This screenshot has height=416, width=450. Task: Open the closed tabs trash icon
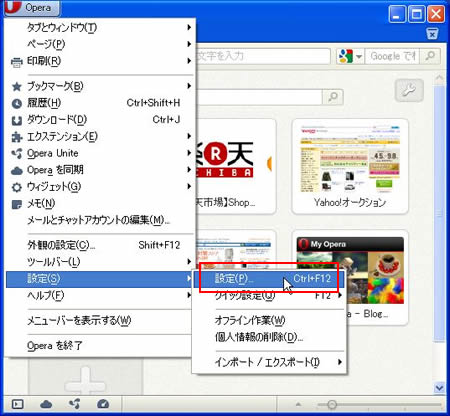[432, 34]
